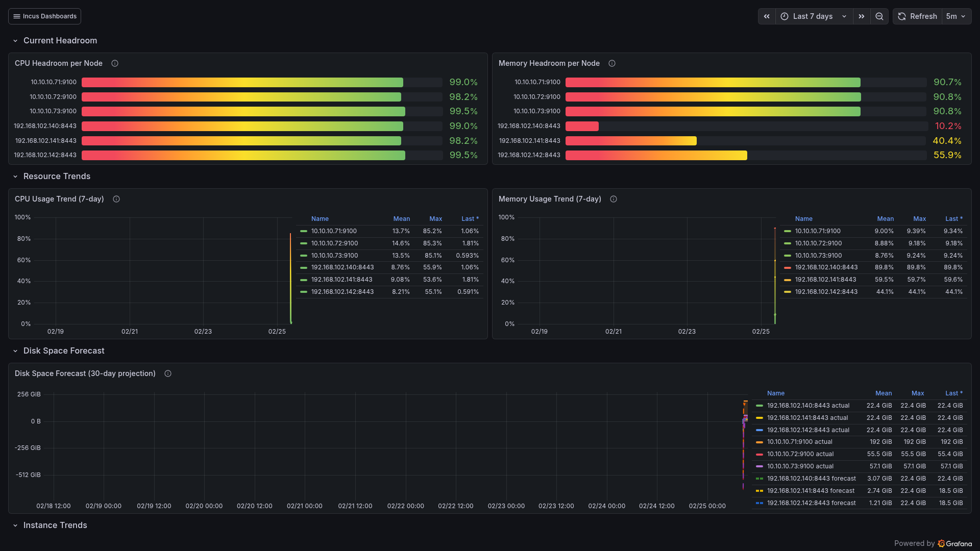The height and width of the screenshot is (551, 980).
Task: Toggle 192.168.102.140:8443 series in Memory trend legend
Action: point(826,267)
